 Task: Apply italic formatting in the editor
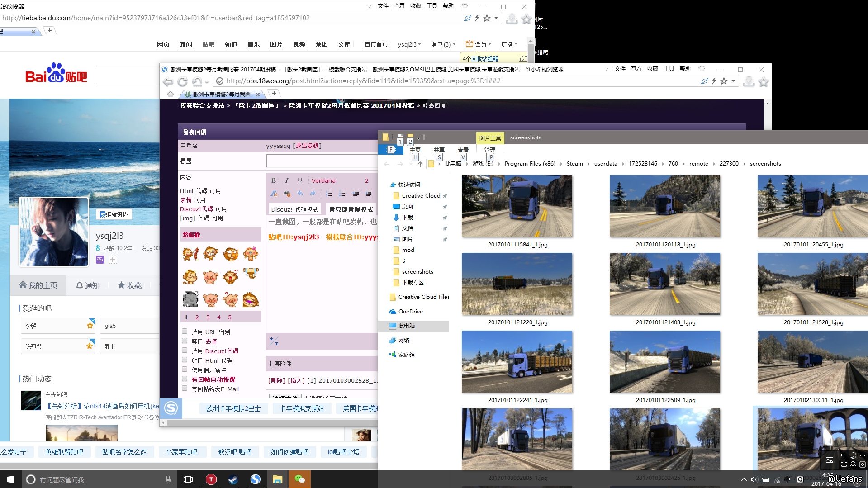click(287, 180)
